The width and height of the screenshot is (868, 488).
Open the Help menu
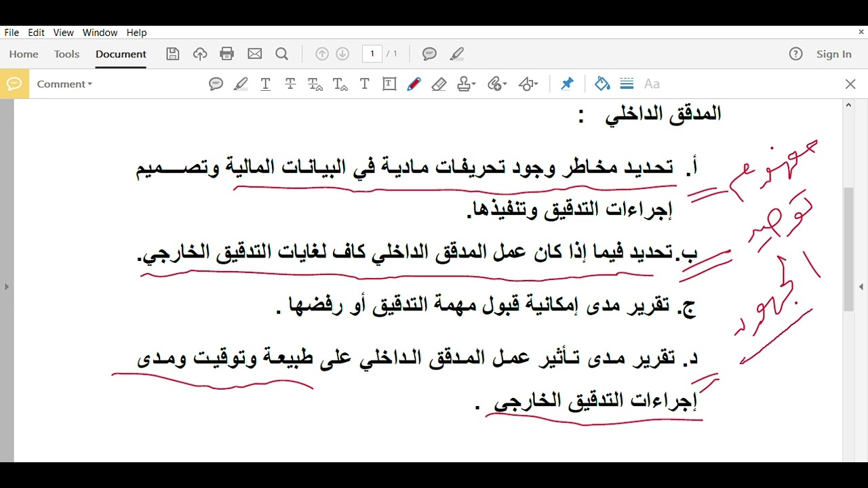click(136, 33)
